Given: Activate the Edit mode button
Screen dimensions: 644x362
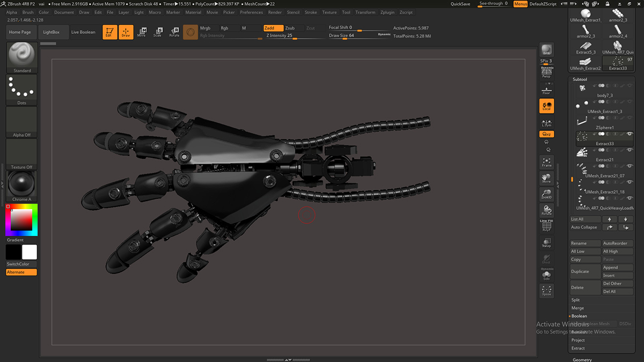Looking at the screenshot, I should click(109, 32).
